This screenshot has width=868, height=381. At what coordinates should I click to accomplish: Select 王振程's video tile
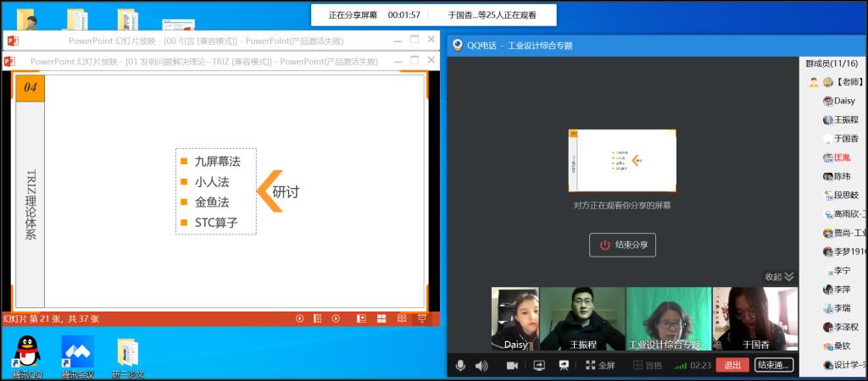click(583, 318)
